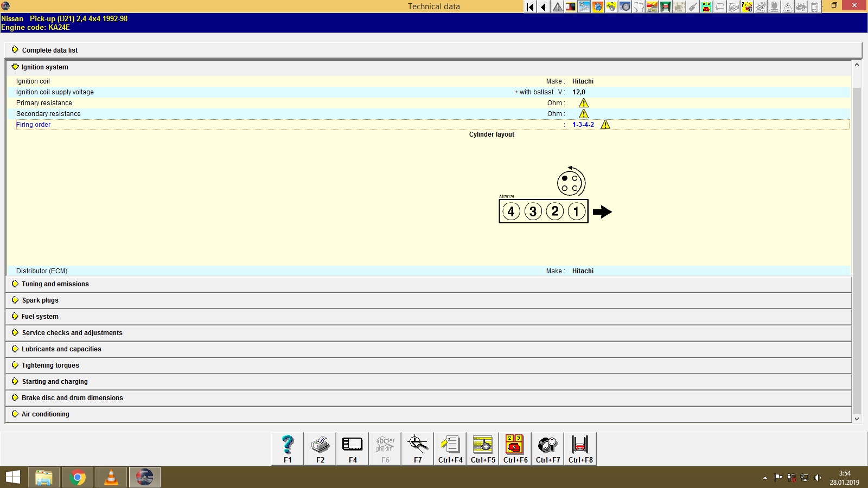This screenshot has width=868, height=488.
Task: Expand the Tightening torques section
Action: 49,365
